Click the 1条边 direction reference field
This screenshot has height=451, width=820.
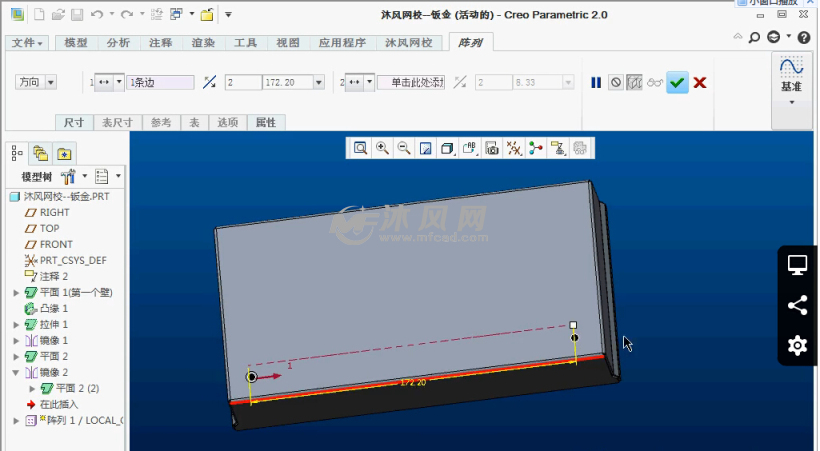160,82
